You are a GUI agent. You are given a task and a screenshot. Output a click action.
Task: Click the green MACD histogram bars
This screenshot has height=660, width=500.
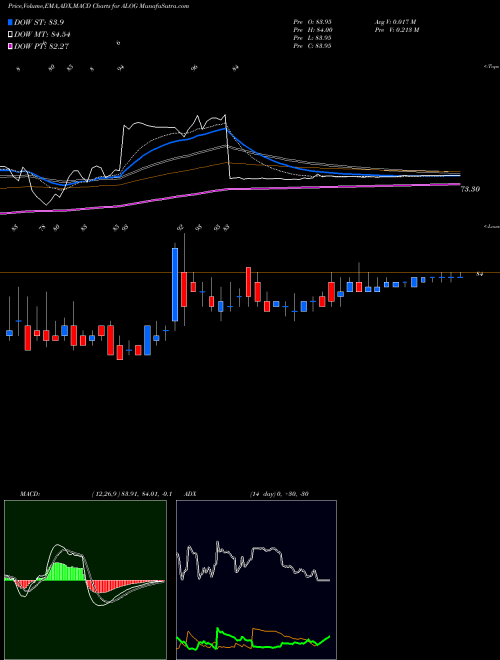point(64,572)
